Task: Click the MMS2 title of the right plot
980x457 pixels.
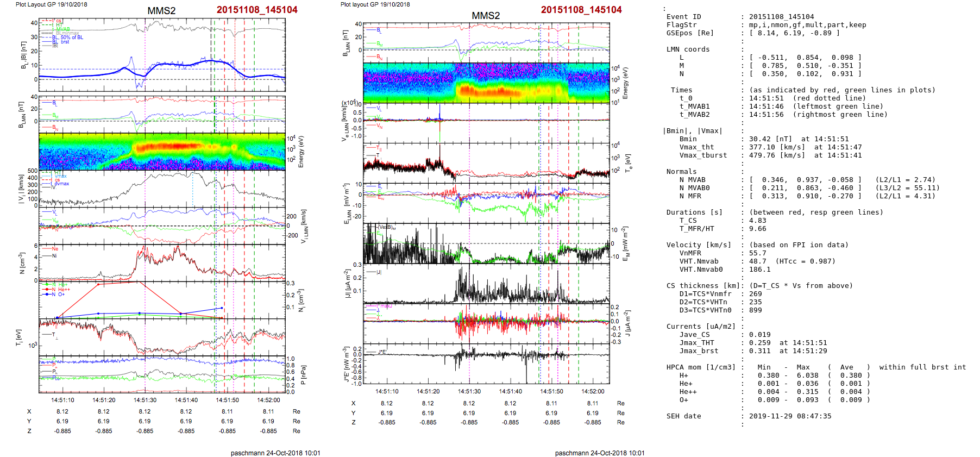Action: click(485, 16)
